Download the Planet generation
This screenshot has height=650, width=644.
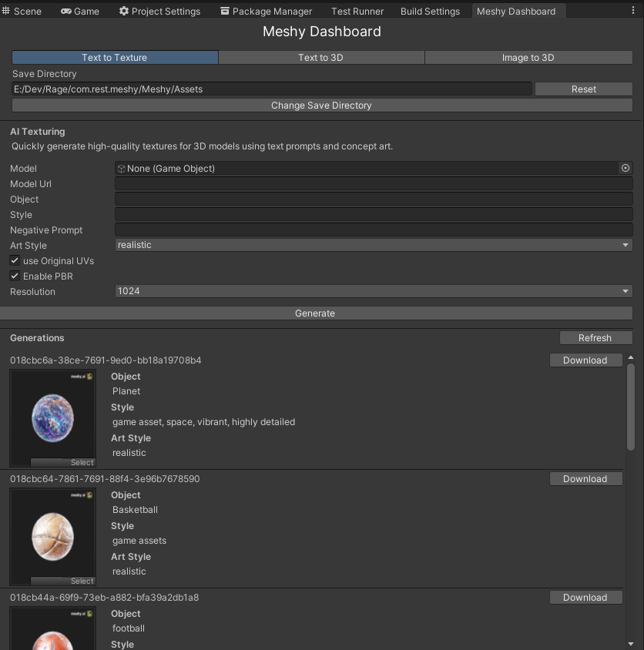[585, 360]
